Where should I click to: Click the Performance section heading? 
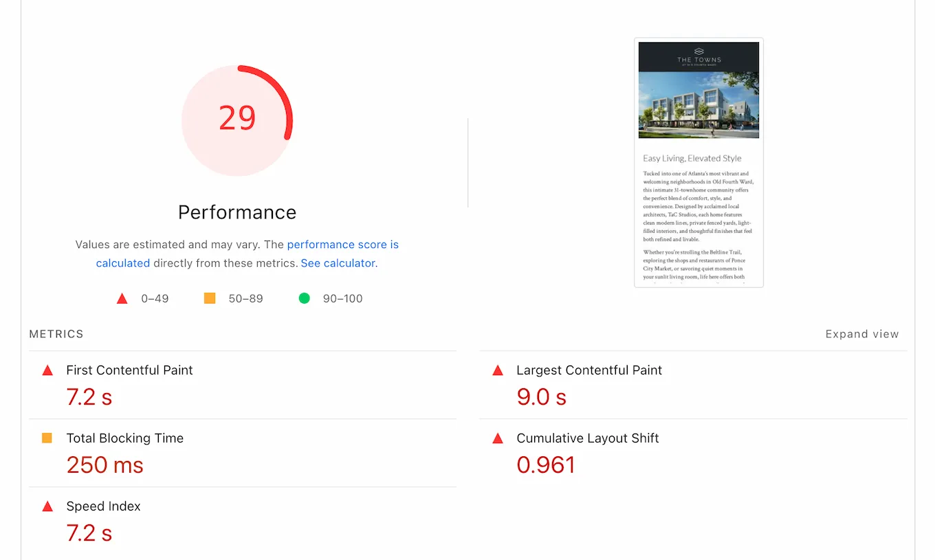pyautogui.click(x=237, y=212)
